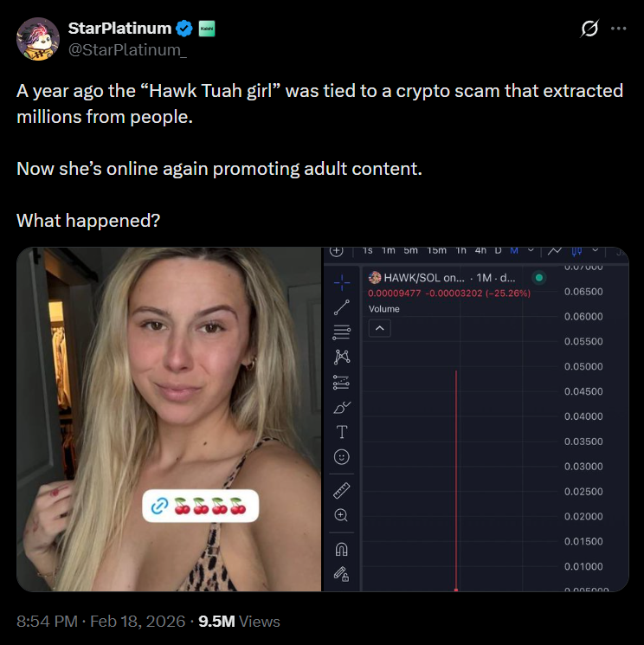Select the ruler measure tool
The height and width of the screenshot is (645, 644).
[x=341, y=490]
